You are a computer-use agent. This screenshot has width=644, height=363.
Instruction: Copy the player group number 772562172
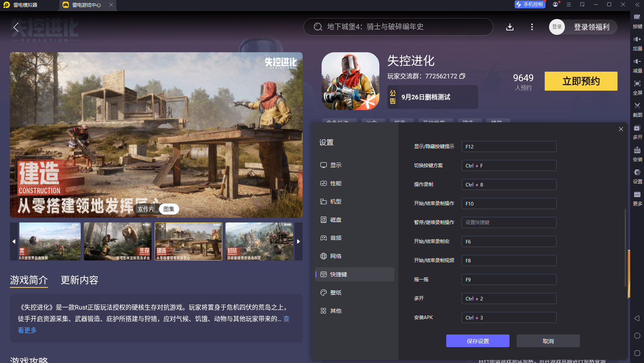point(462,76)
